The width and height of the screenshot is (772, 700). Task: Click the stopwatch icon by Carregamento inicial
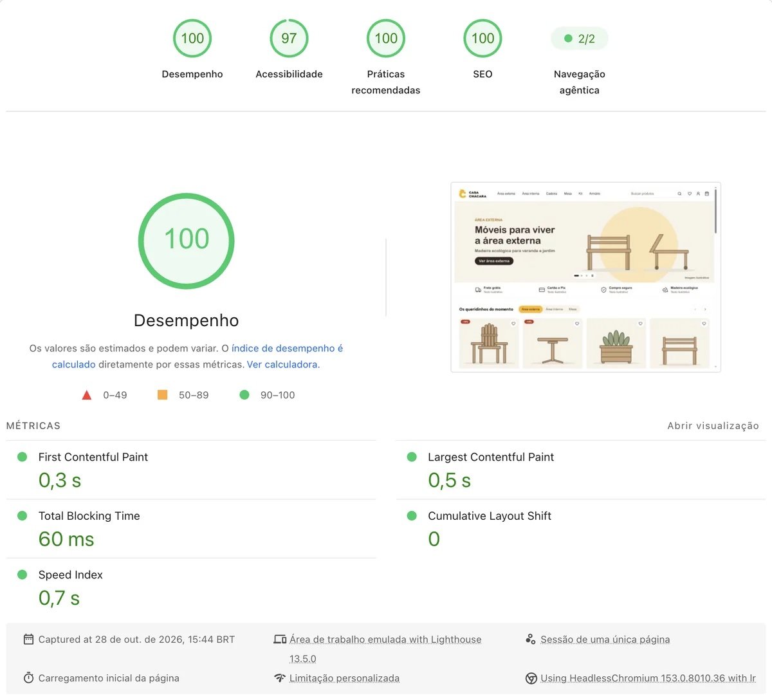[x=28, y=678]
